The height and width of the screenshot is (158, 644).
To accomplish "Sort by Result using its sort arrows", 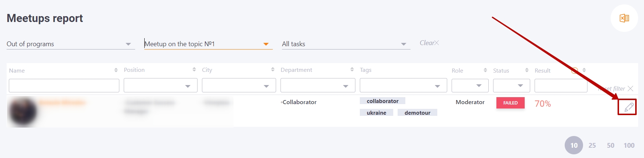I will (x=584, y=70).
